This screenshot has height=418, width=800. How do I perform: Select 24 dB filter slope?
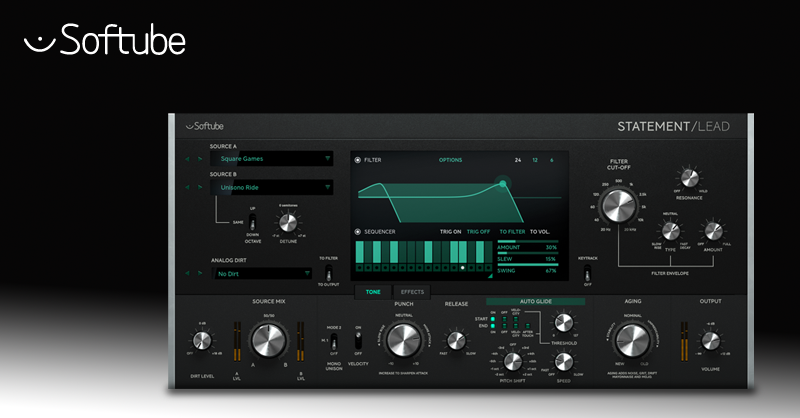point(518,160)
